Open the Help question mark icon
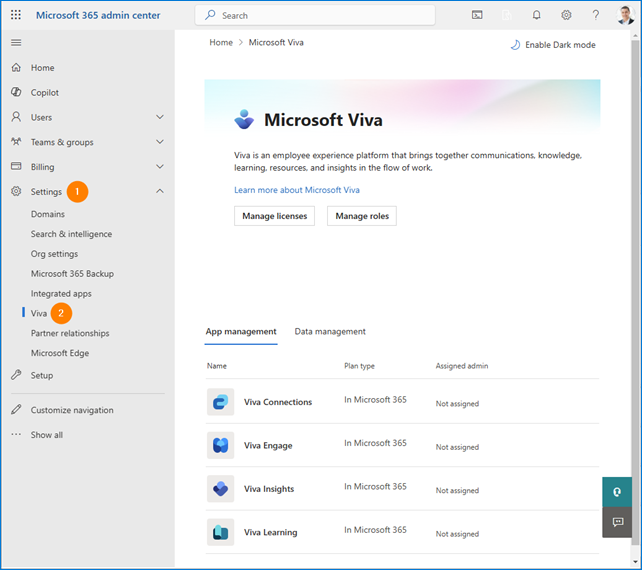The height and width of the screenshot is (570, 642). click(596, 15)
